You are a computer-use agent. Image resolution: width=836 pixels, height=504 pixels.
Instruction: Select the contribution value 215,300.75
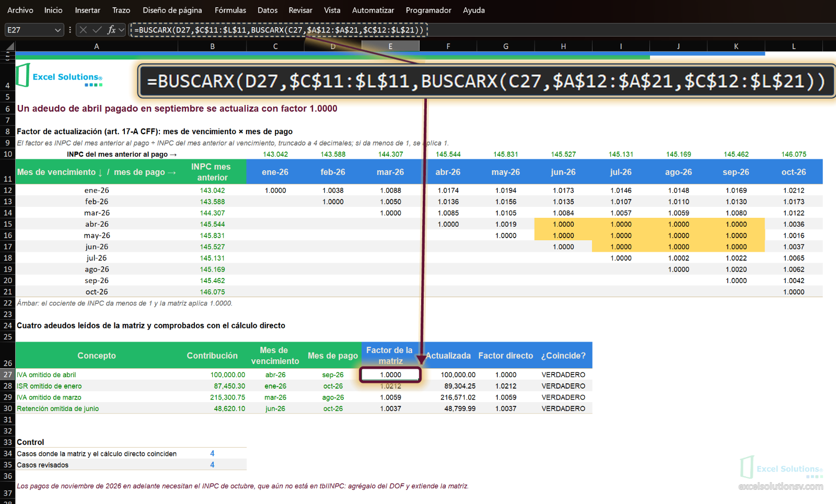pos(212,397)
